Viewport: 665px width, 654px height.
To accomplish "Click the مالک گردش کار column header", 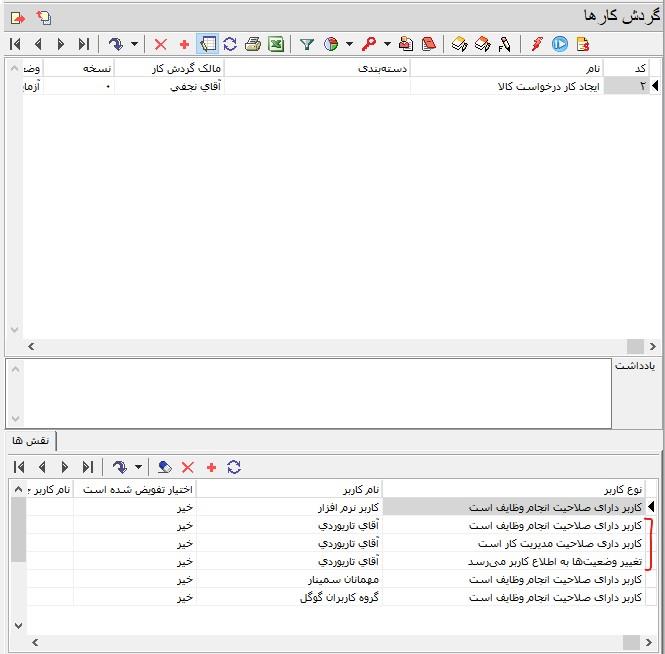I will click(168, 68).
